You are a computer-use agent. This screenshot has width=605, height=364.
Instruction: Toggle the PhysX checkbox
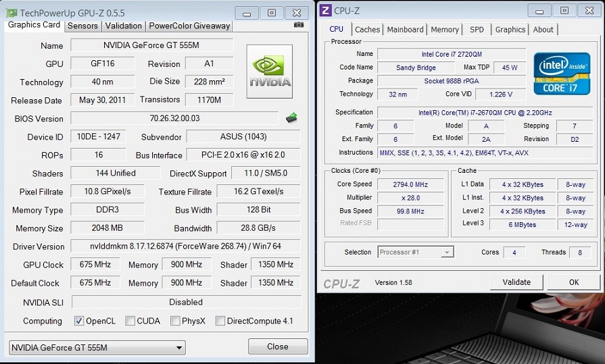pyautogui.click(x=175, y=321)
